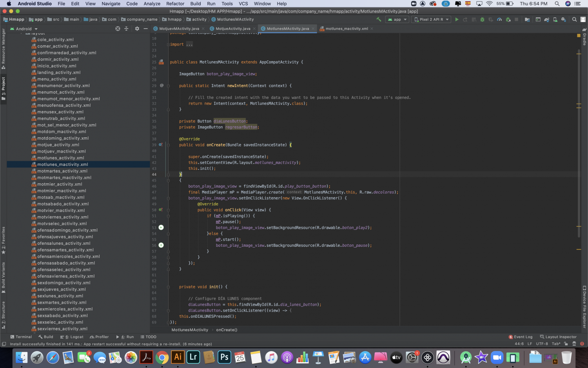The width and height of the screenshot is (588, 368).
Task: Click the Run with Coverage icon
Action: click(490, 19)
